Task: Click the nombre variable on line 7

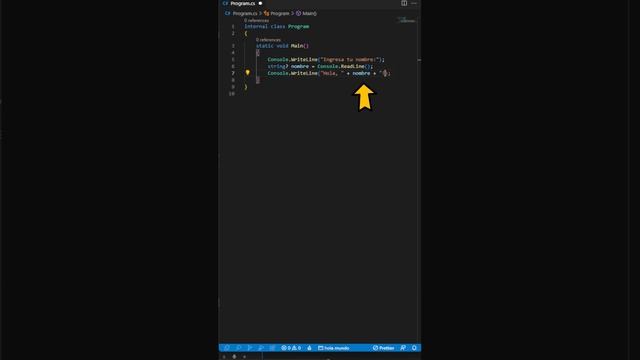Action: click(x=361, y=73)
